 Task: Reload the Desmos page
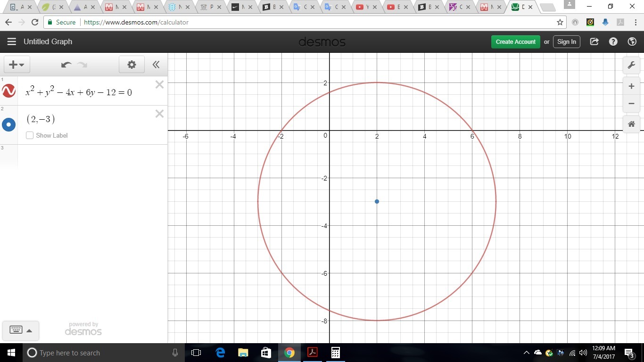[x=35, y=22]
